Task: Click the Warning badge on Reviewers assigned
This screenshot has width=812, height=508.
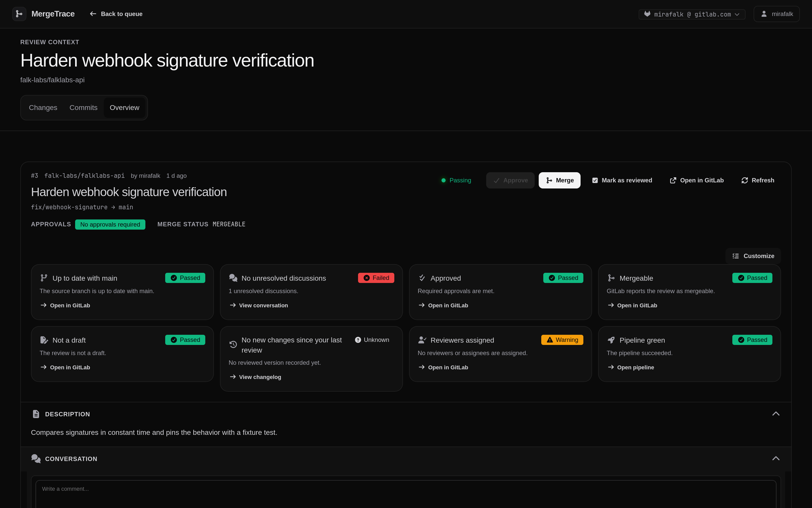Action: pos(562,340)
